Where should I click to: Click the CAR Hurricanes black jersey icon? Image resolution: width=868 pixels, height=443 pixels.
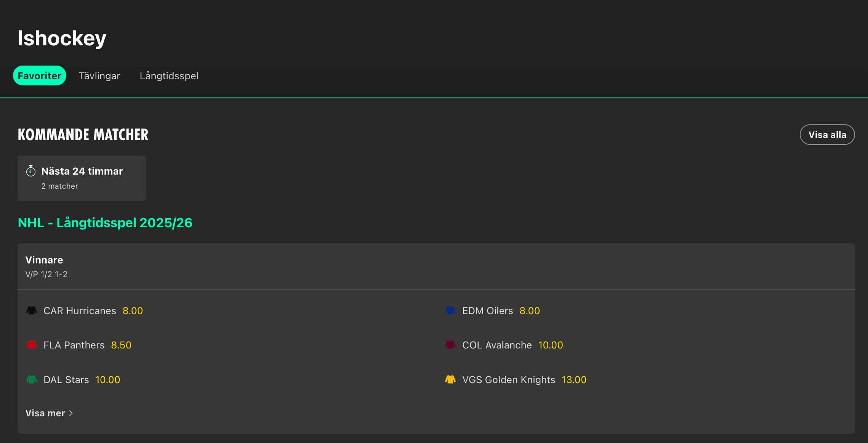(32, 310)
